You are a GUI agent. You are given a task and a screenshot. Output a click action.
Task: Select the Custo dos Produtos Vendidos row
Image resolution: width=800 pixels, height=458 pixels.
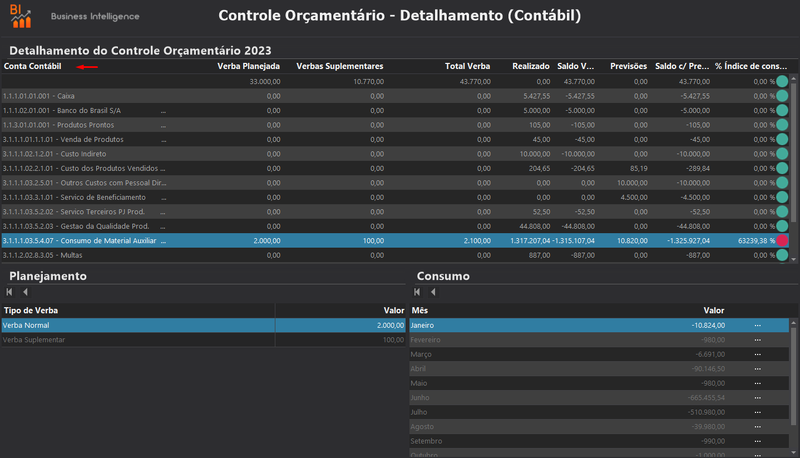[x=395, y=168]
